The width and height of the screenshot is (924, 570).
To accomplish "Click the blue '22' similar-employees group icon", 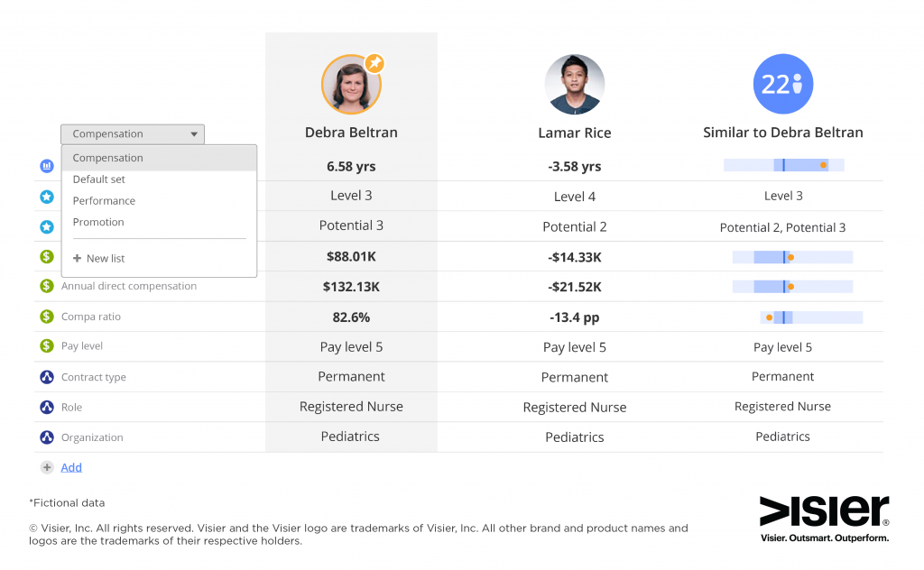I will tap(782, 83).
